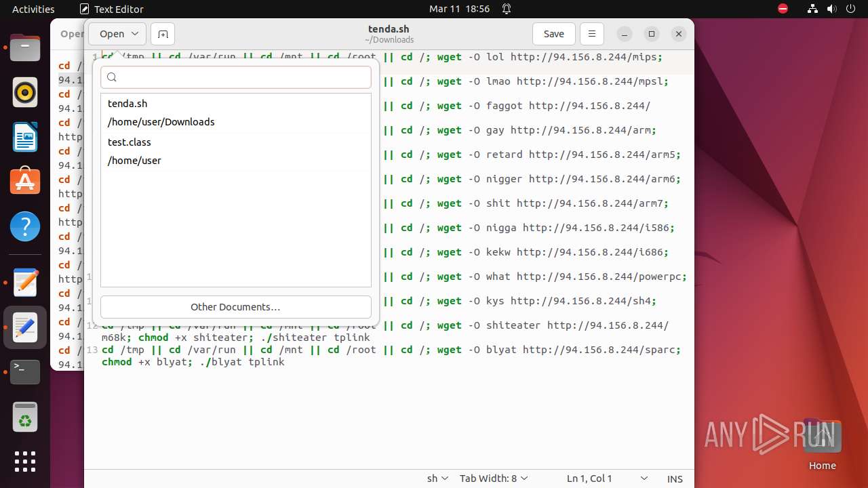Click in the document search field
Viewport: 868px width, 488px height.
pyautogui.click(x=236, y=77)
